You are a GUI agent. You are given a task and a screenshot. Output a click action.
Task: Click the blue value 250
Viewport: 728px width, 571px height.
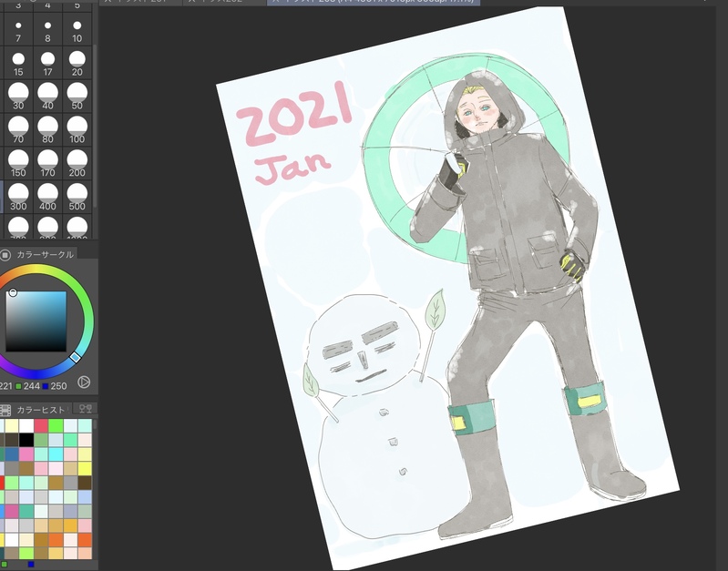pos(58,386)
